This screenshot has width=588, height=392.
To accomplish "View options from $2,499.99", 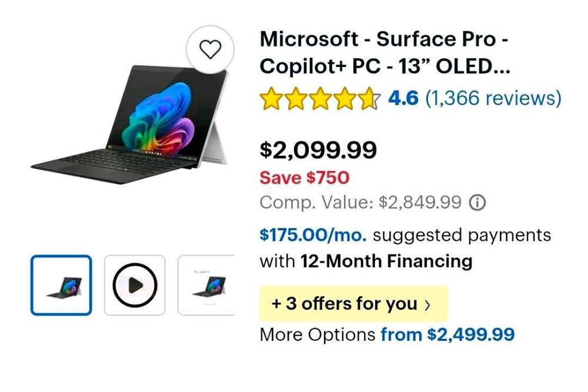I will [447, 334].
